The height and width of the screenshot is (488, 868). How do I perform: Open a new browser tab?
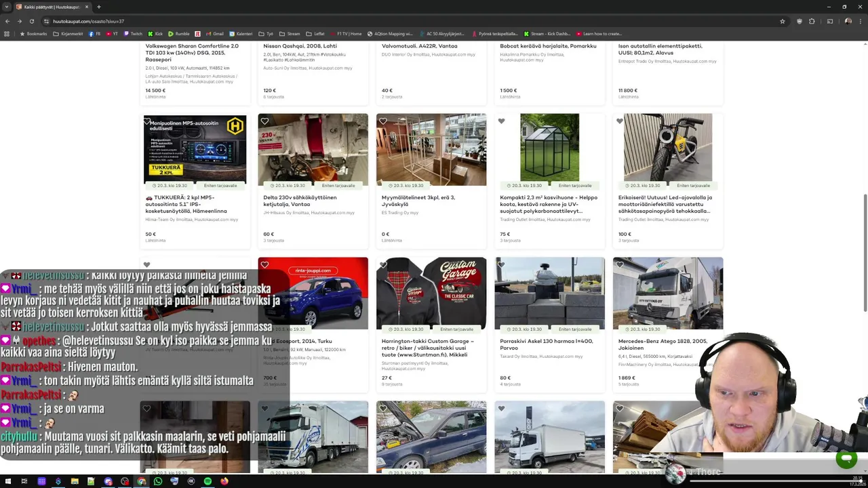99,7
